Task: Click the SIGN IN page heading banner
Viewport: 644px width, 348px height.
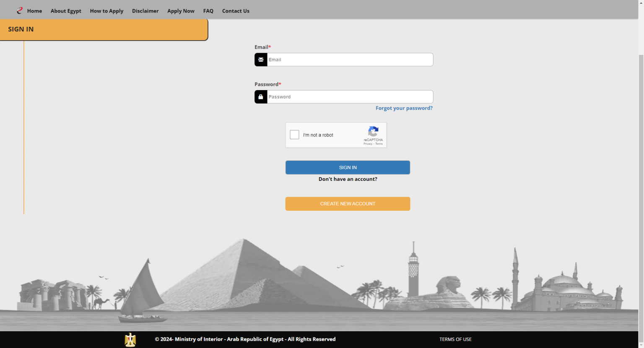Action: point(104,29)
